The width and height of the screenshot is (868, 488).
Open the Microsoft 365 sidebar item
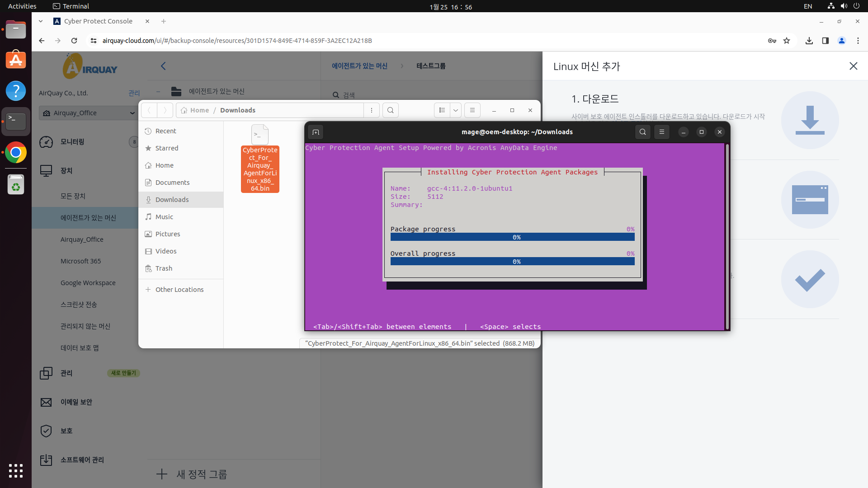pos(81,261)
